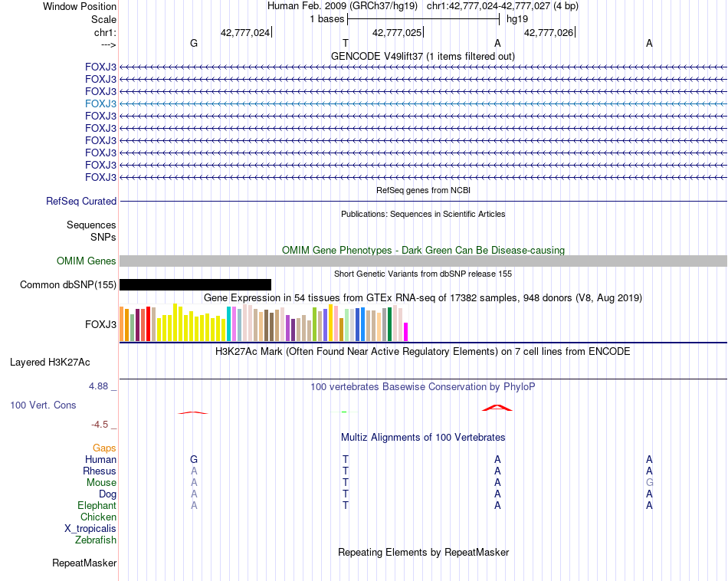This screenshot has width=728, height=581.
Task: Click the ---> base sequence direction label
Action: [108, 45]
